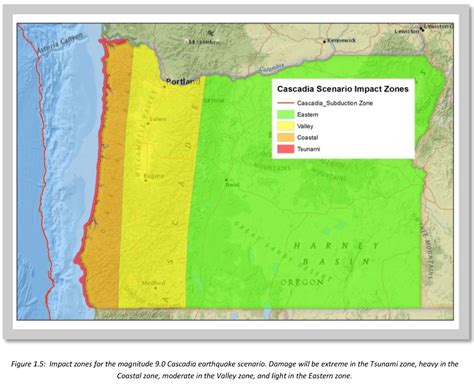Click the 'Bend' city label on map

pyautogui.click(x=232, y=184)
